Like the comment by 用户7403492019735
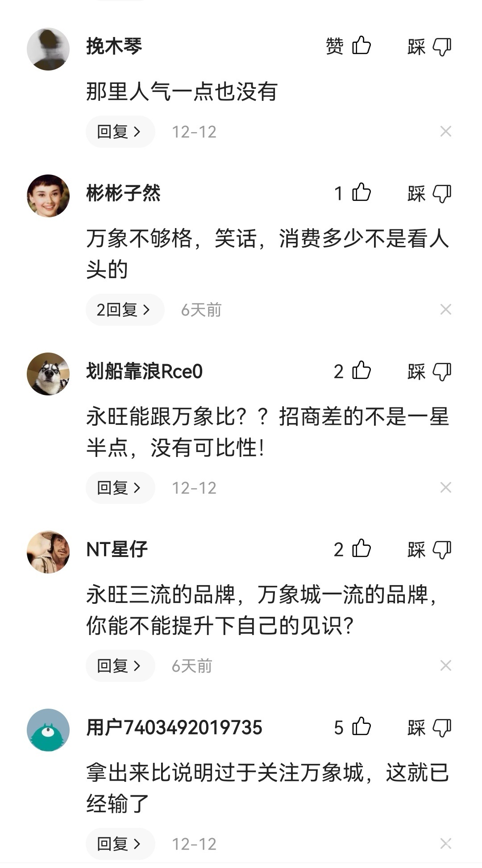The image size is (482, 868). click(x=361, y=727)
